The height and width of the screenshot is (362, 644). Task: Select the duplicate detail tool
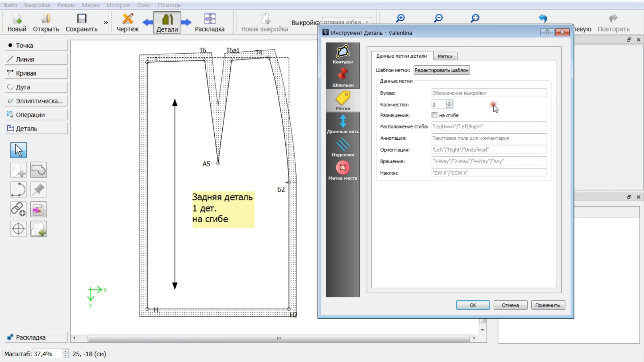click(38, 229)
